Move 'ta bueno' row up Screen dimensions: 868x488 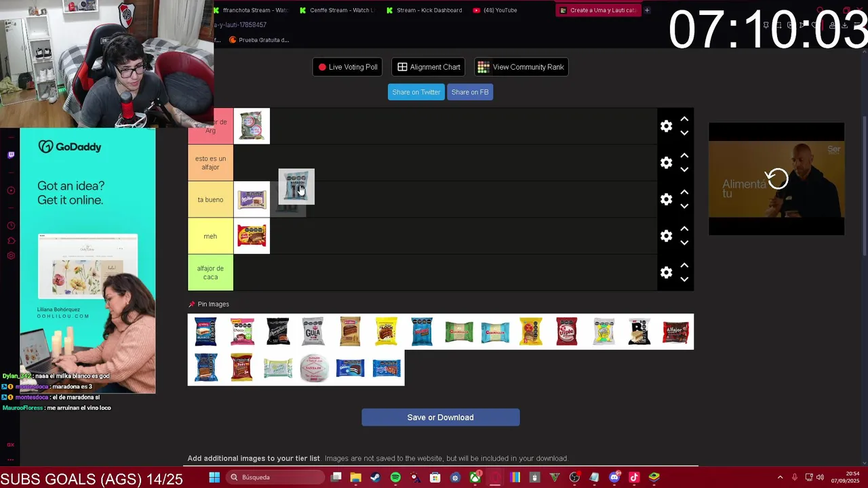pyautogui.click(x=684, y=192)
